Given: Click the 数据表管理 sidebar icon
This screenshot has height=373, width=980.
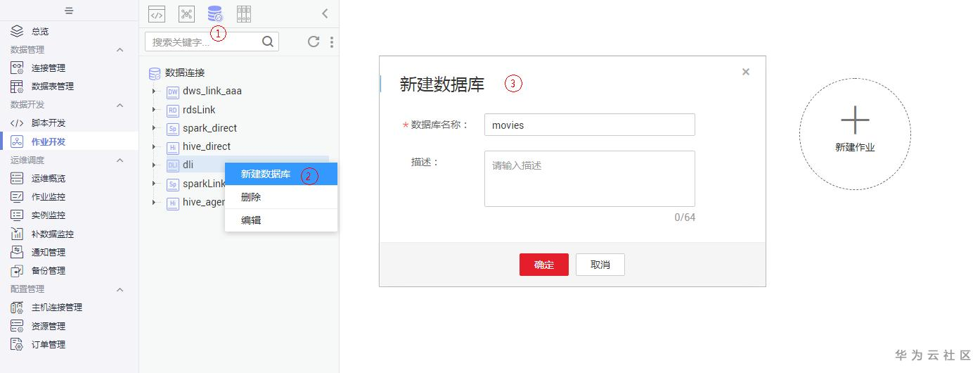Looking at the screenshot, I should (17, 86).
